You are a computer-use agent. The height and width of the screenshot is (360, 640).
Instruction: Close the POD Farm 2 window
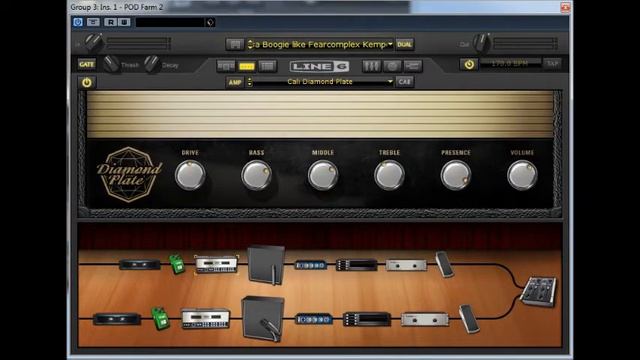565,7
